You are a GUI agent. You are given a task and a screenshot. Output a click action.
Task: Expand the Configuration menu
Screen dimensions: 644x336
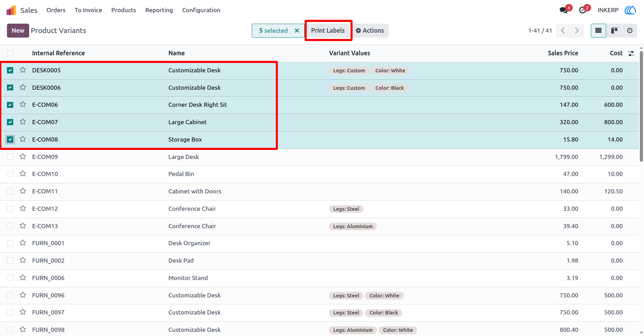pos(201,10)
